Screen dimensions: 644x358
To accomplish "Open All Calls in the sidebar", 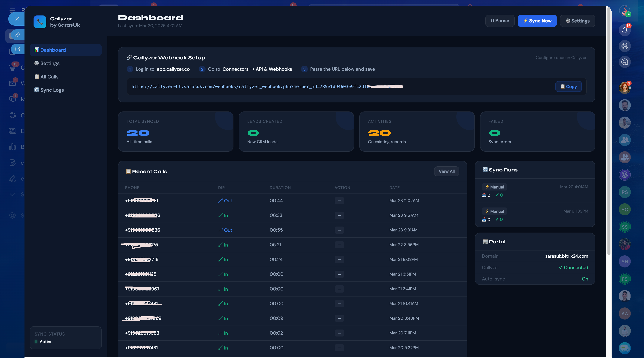I will pos(49,77).
